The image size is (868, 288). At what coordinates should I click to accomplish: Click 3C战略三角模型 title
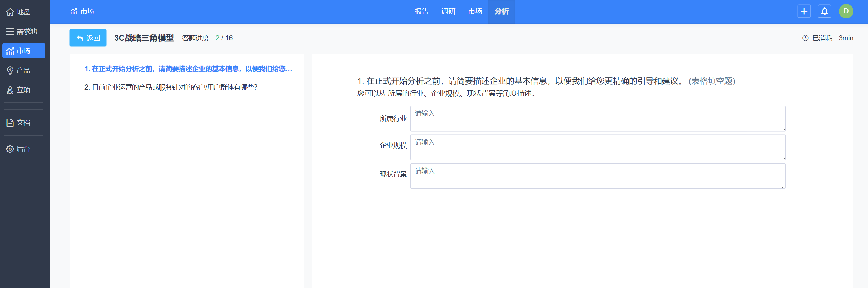144,38
